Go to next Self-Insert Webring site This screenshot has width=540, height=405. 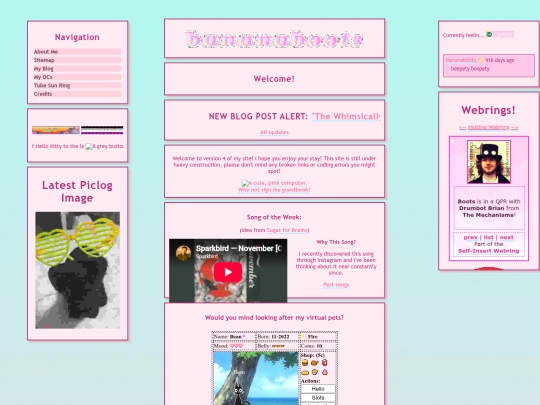[507, 237]
